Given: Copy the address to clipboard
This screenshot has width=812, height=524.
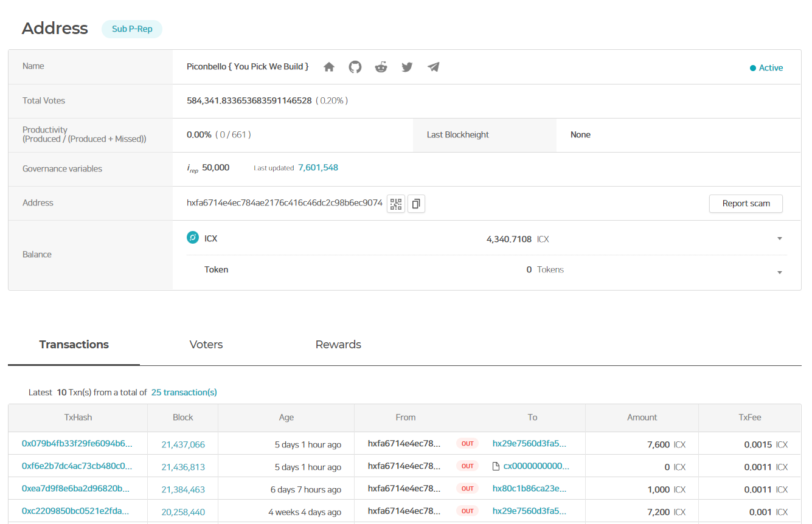Looking at the screenshot, I should click(416, 204).
